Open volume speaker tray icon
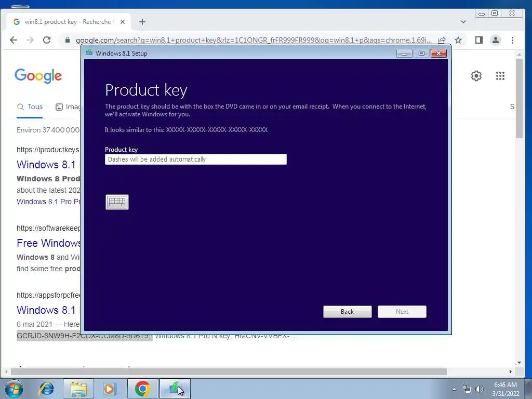The image size is (532, 399). click(x=480, y=389)
